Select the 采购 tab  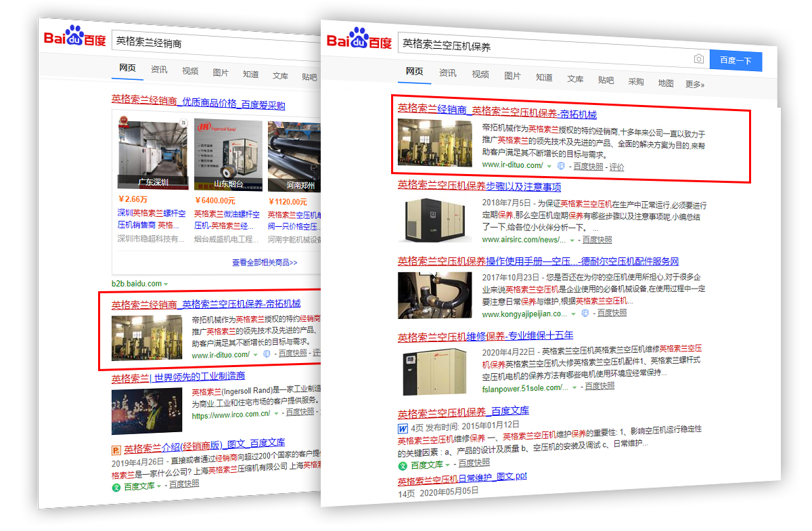click(636, 81)
